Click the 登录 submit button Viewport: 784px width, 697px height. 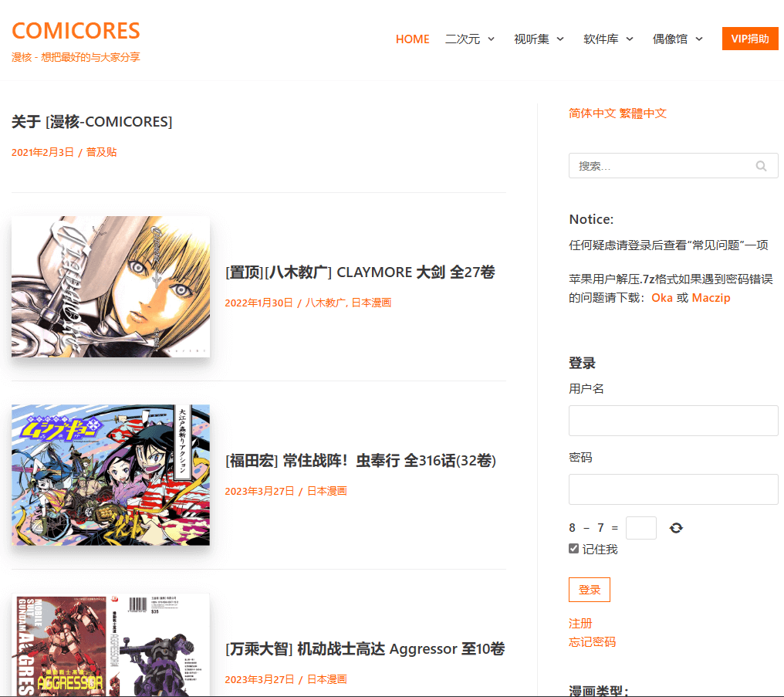(x=590, y=590)
